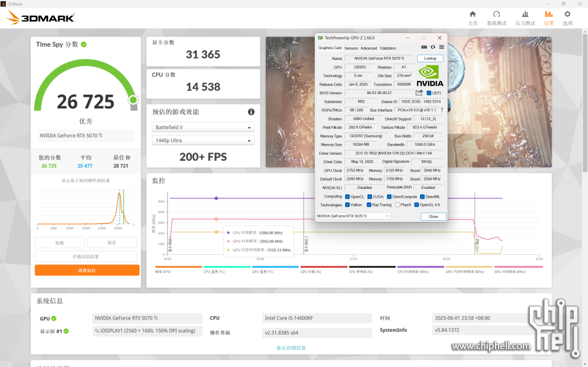Click the 3DMark logo

pyautogui.click(x=41, y=17)
